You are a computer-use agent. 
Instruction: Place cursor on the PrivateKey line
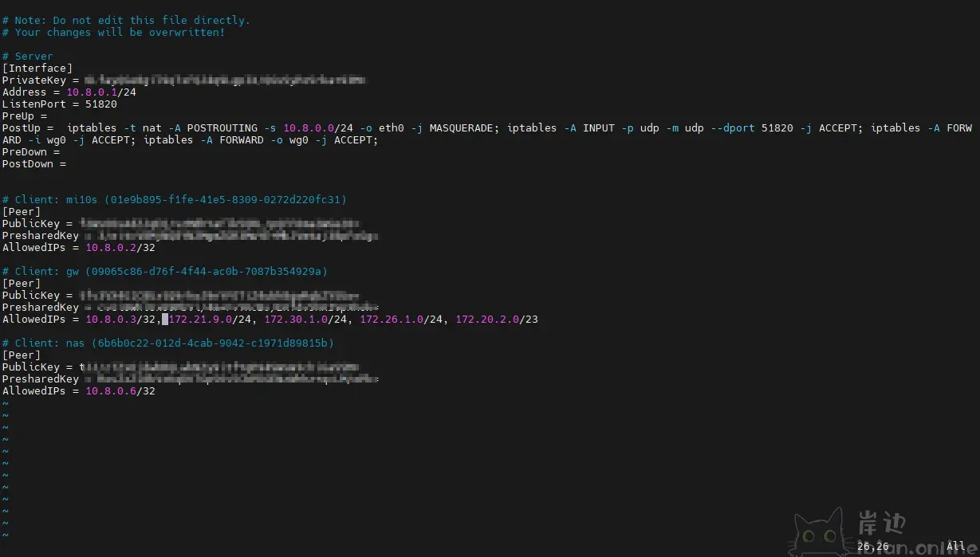(x=184, y=80)
